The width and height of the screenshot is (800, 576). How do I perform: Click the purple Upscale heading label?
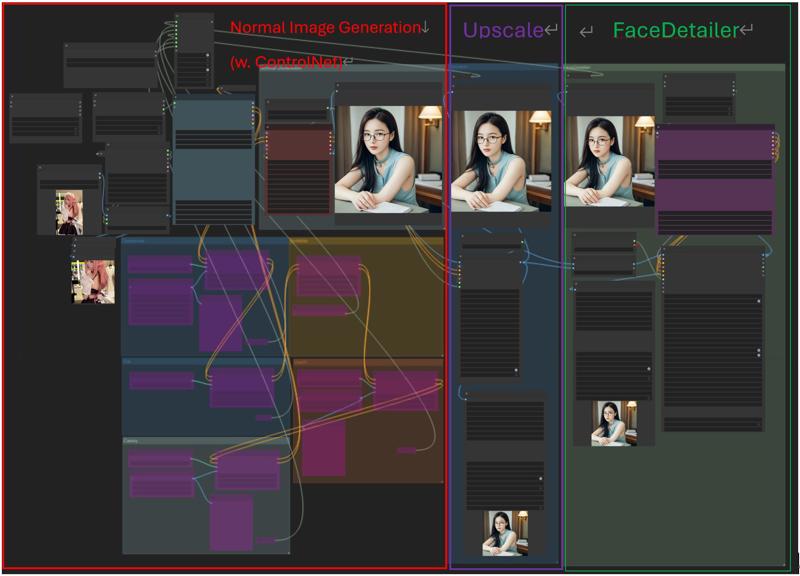point(503,30)
